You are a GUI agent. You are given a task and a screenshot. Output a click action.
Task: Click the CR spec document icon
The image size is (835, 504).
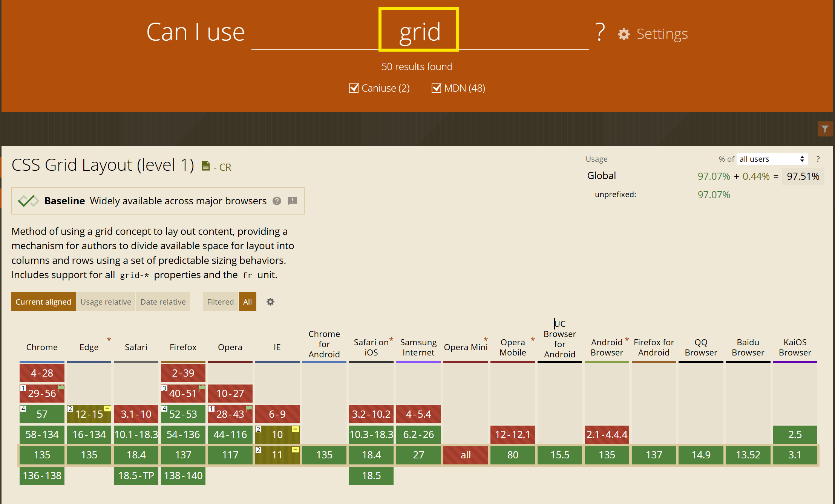205,166
